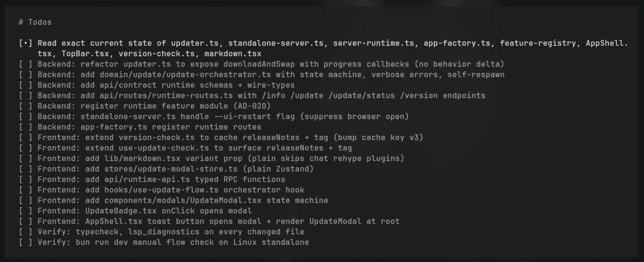
Task: Check the refactor updater.ts todo box
Action: pyautogui.click(x=25, y=64)
